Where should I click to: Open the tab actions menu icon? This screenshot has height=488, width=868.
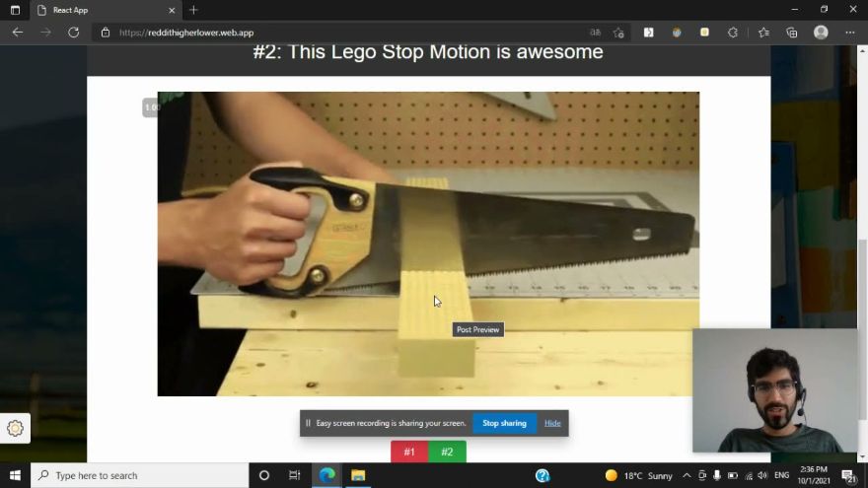tap(15, 10)
